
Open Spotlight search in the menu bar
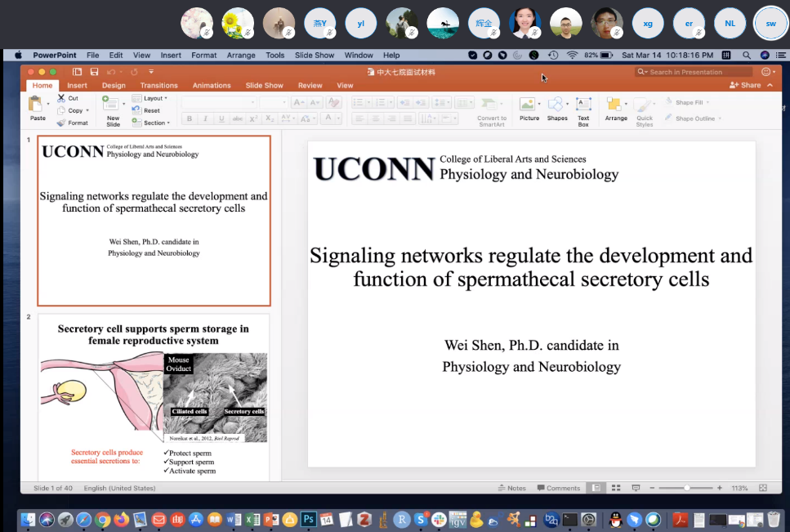747,55
